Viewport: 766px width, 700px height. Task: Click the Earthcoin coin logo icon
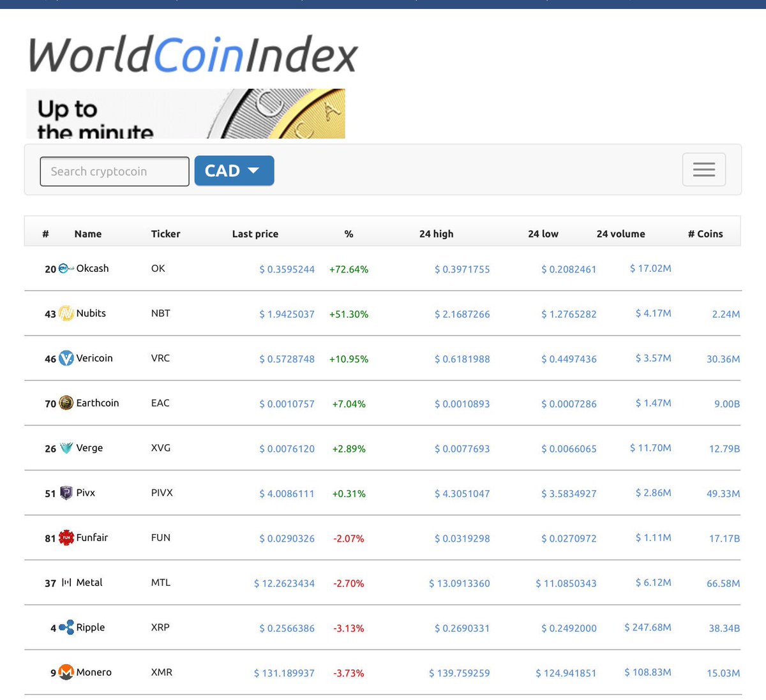tap(66, 403)
